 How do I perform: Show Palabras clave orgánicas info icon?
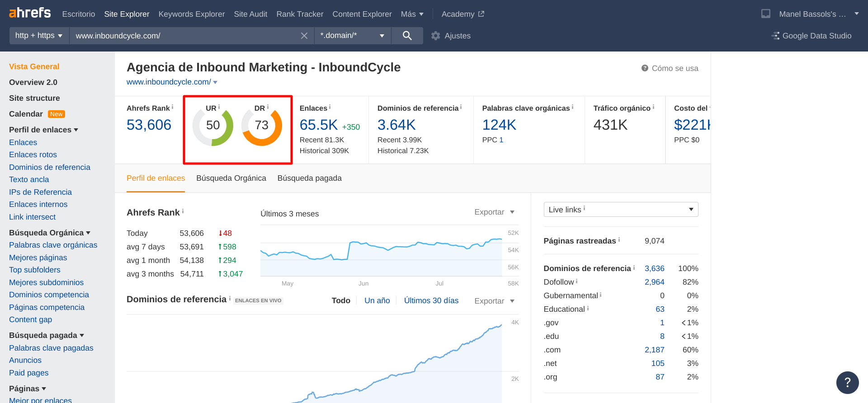coord(572,107)
